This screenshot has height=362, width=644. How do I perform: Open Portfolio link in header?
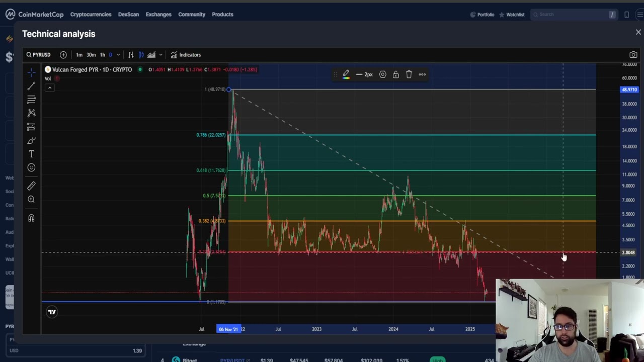pos(482,15)
